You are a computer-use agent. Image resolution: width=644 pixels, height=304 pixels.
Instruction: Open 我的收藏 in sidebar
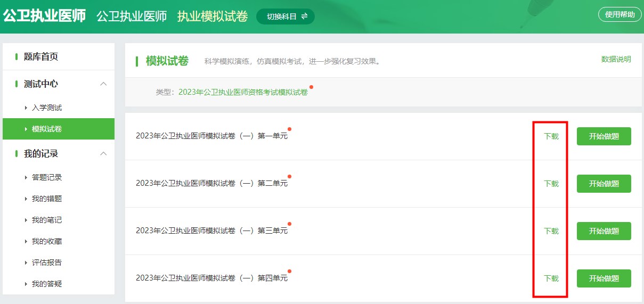[47, 241]
